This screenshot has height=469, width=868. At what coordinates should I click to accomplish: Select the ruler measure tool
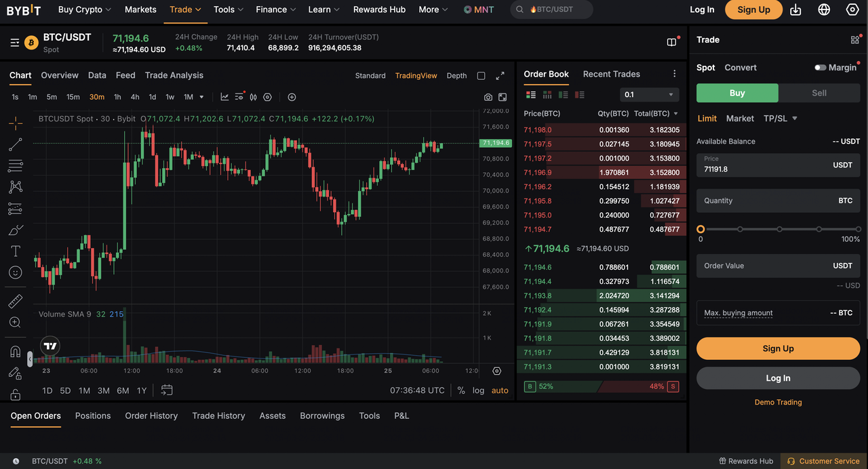point(15,301)
